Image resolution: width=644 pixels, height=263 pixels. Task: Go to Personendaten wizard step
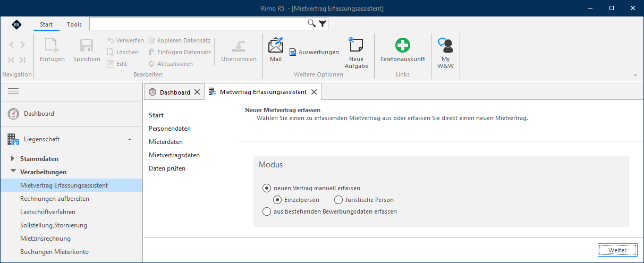[x=170, y=129]
